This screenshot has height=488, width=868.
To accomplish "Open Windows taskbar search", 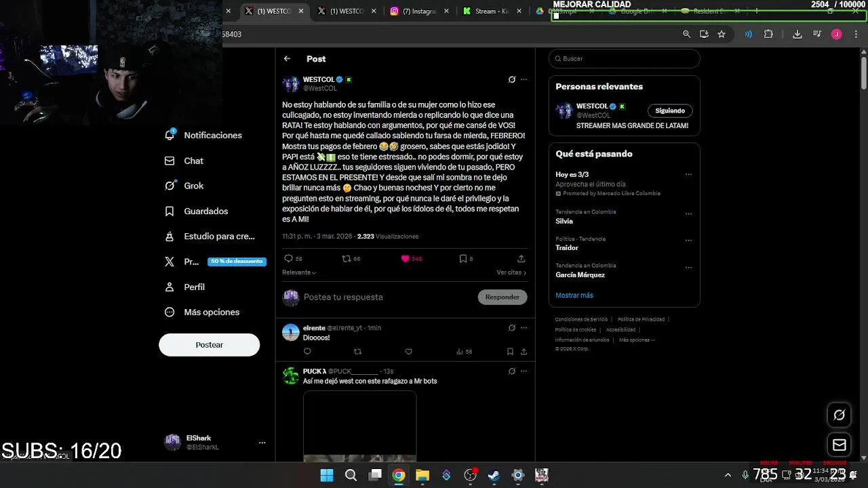I will (351, 475).
